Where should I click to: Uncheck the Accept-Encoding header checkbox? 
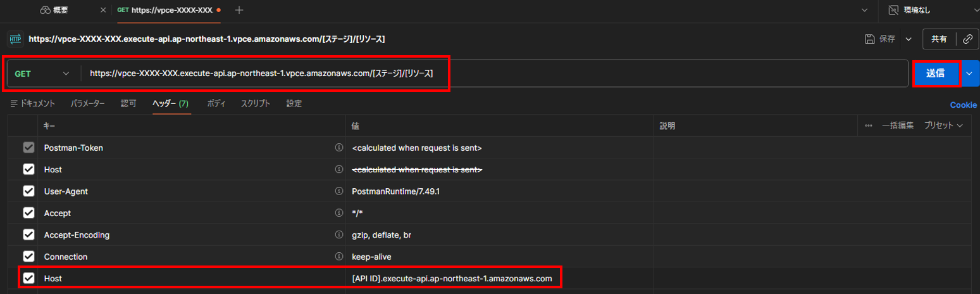coord(28,235)
